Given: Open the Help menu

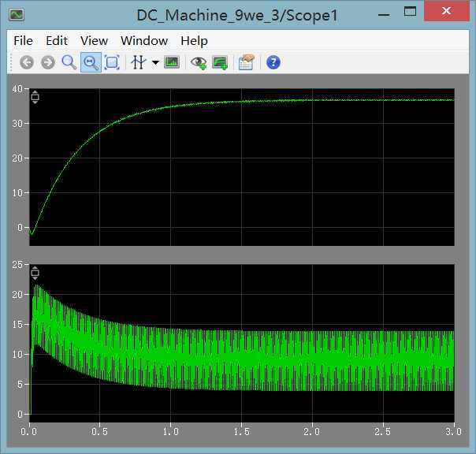Looking at the screenshot, I should pyautogui.click(x=195, y=41).
